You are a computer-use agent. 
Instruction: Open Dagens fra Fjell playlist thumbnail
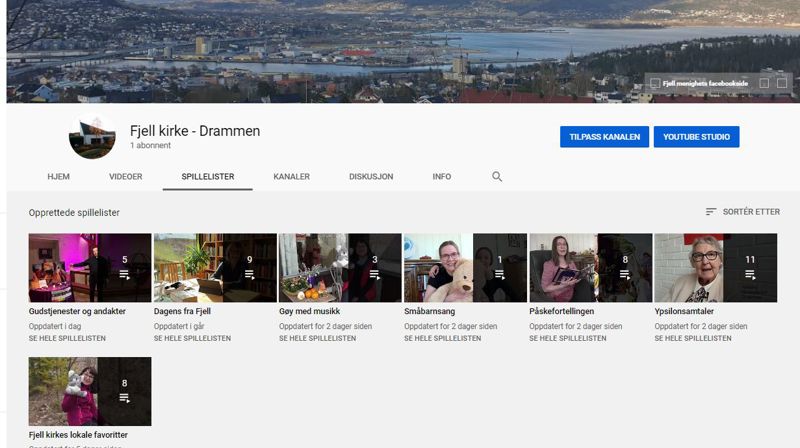(215, 268)
